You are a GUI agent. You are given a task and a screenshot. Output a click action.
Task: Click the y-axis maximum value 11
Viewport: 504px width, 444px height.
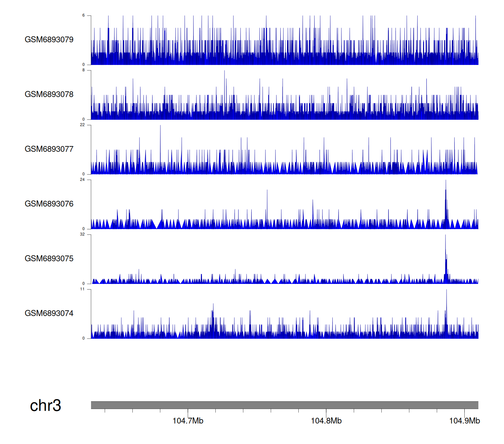pyautogui.click(x=82, y=289)
